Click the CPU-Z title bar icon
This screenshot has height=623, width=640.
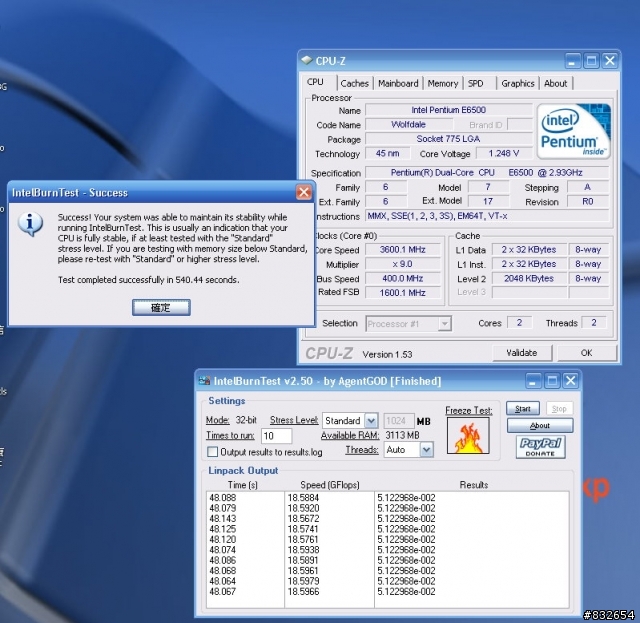coord(307,60)
